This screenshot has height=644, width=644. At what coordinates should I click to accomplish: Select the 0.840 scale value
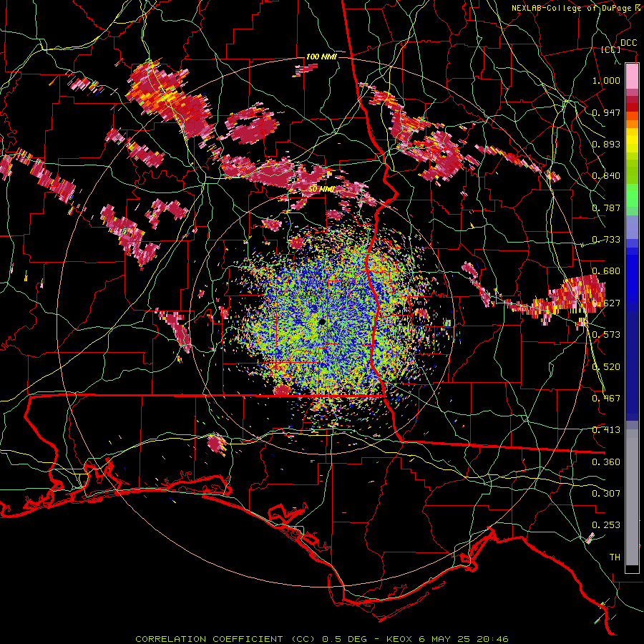pos(606,176)
